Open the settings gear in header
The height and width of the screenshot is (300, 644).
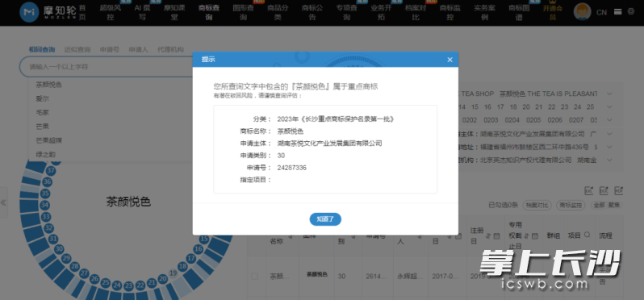tap(631, 12)
